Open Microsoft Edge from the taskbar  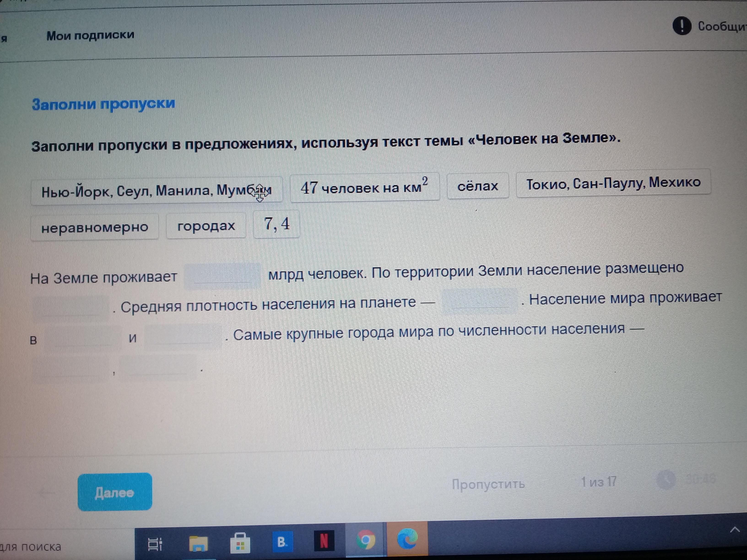[x=407, y=539]
